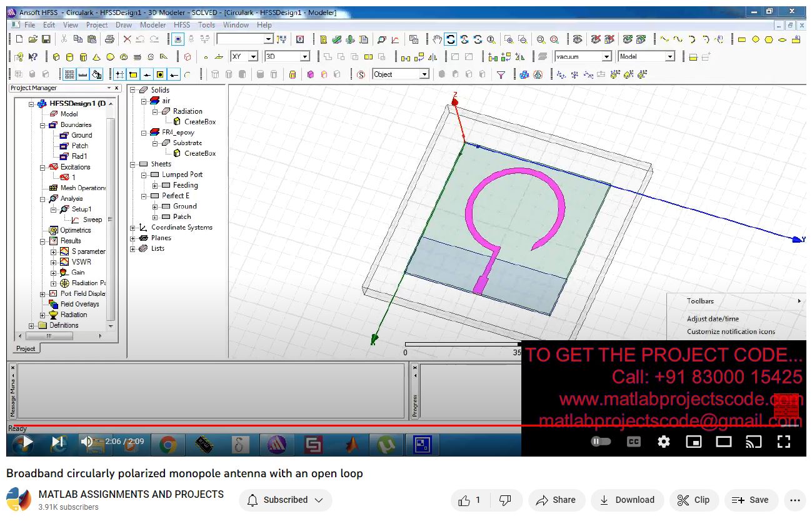Click the Subscribed button
812x521 pixels.
(285, 500)
